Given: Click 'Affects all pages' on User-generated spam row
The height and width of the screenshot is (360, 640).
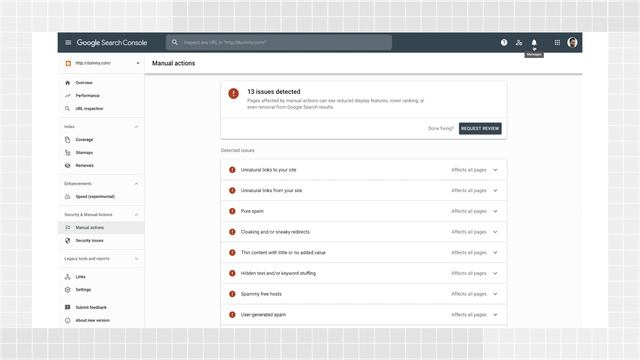Looking at the screenshot, I should tap(469, 315).
